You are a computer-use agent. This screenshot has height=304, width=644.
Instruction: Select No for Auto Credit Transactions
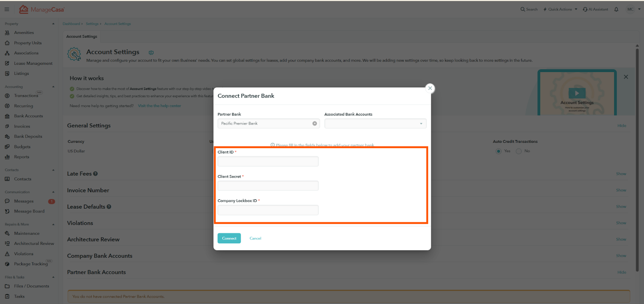(x=519, y=151)
